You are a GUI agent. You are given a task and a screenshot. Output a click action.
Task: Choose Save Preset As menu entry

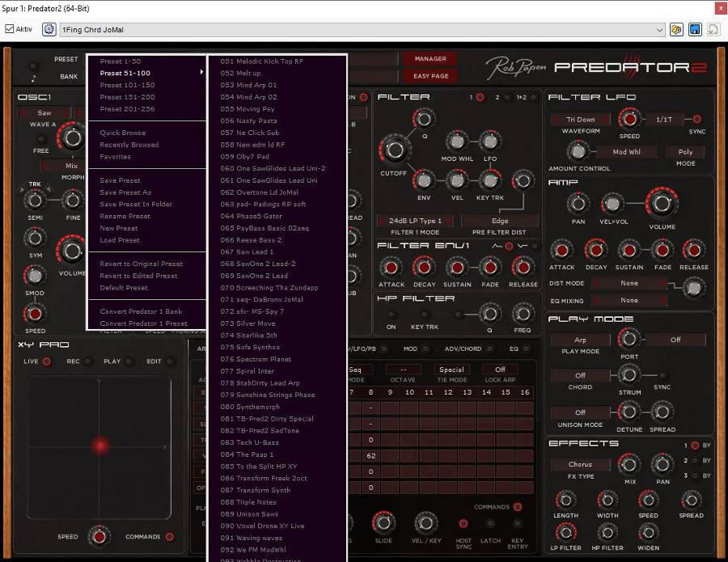[146, 192]
